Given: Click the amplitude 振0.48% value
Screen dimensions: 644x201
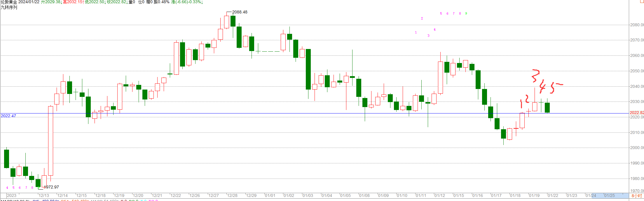Looking at the screenshot, I should [x=162, y=2].
